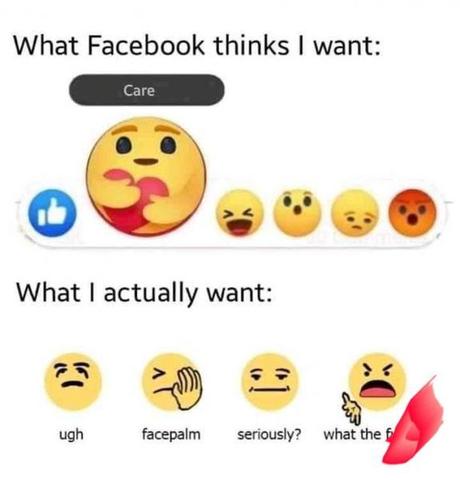Click the 'facepalm' text label

(x=171, y=435)
